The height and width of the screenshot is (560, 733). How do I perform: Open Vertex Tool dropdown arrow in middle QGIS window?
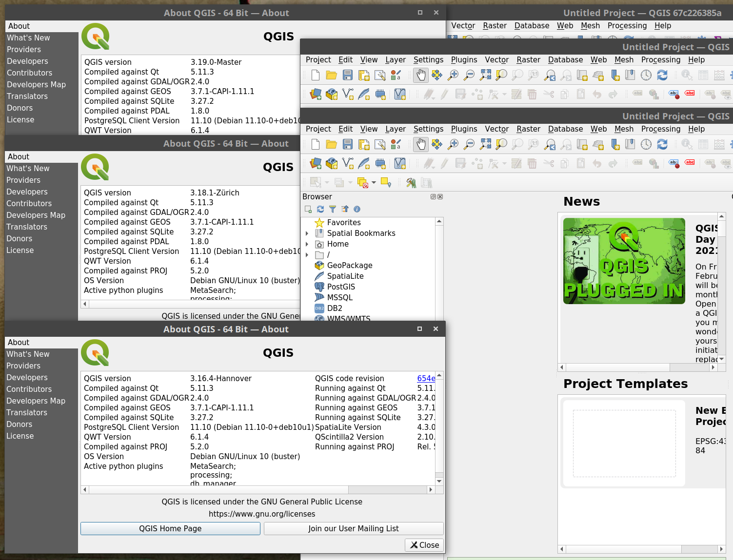pyautogui.click(x=504, y=94)
